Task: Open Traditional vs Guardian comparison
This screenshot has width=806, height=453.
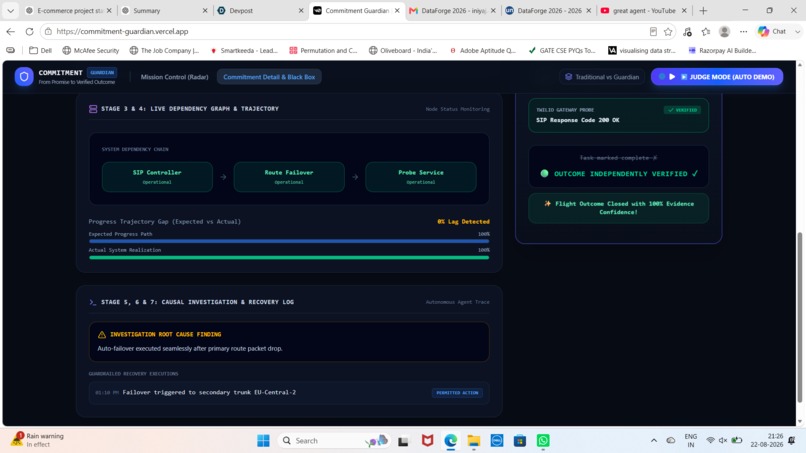Action: click(x=602, y=77)
